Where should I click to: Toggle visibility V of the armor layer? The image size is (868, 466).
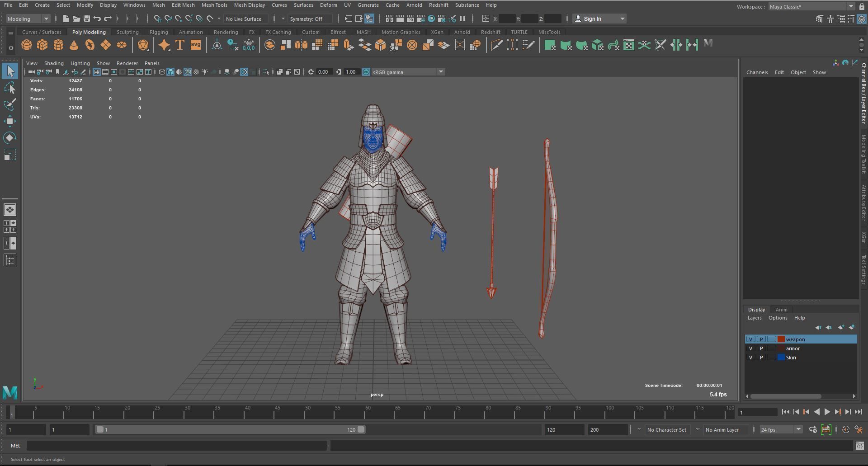(751, 348)
